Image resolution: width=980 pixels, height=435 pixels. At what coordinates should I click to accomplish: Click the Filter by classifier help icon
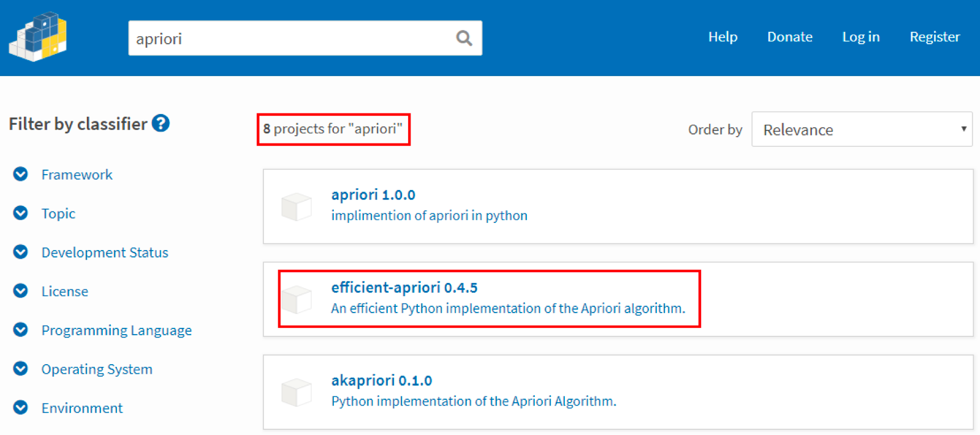pos(161,123)
